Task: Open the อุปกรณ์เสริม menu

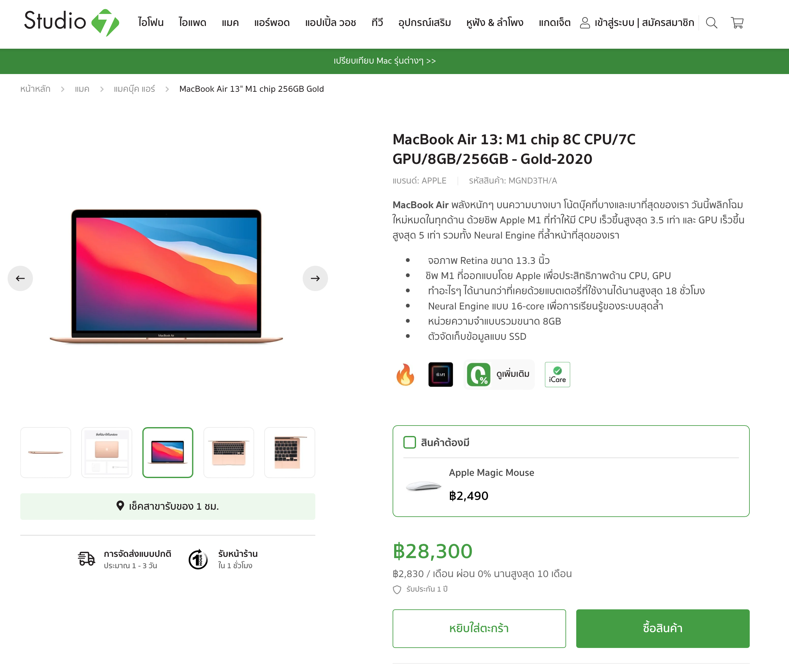Action: [x=425, y=23]
